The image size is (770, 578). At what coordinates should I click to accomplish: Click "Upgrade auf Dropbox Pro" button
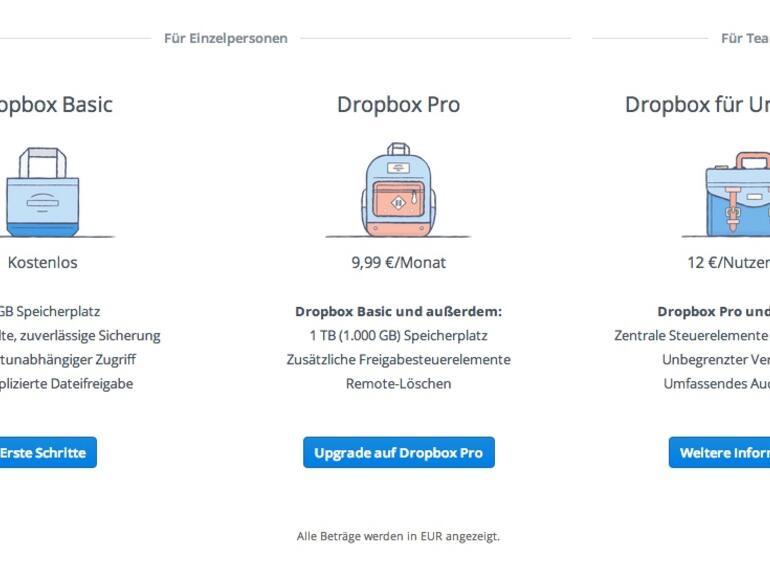coord(398,453)
